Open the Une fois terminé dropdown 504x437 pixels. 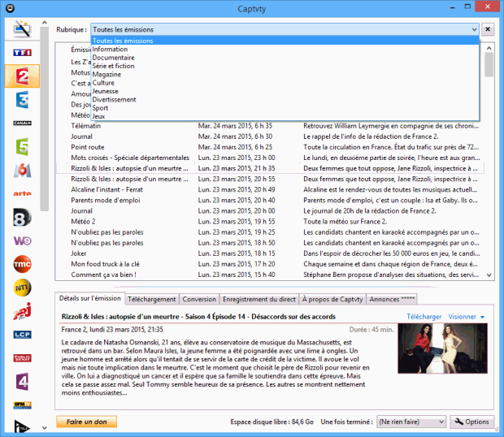click(x=411, y=422)
